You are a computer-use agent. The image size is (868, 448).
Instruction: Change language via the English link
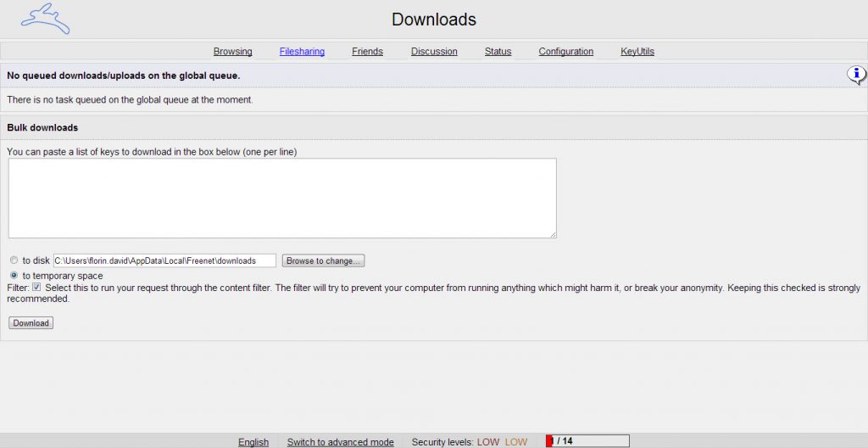(x=253, y=442)
